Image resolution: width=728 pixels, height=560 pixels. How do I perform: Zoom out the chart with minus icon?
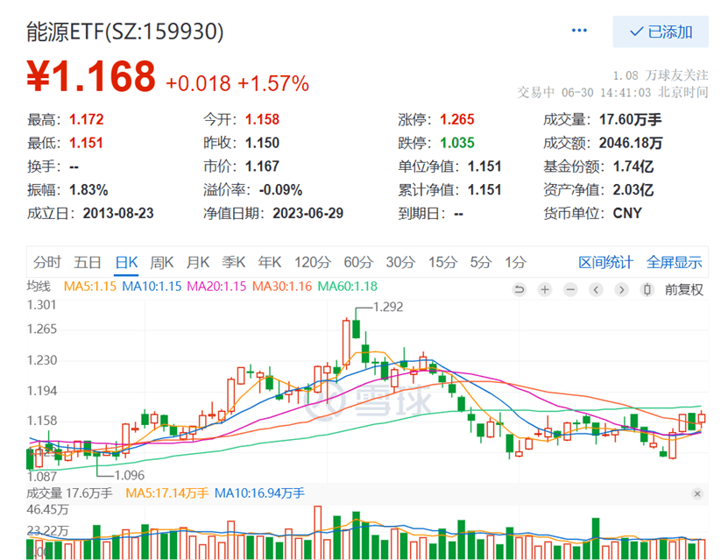click(x=570, y=290)
